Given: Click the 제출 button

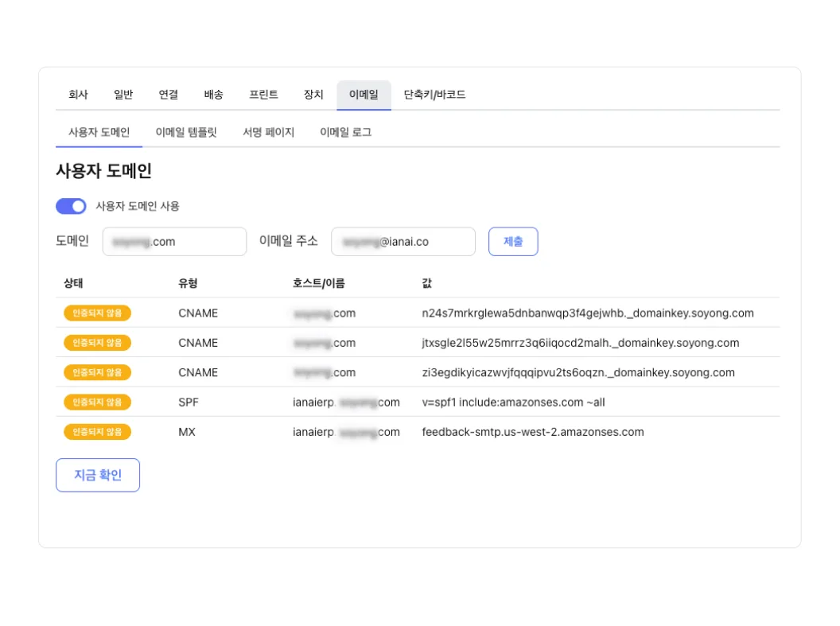Looking at the screenshot, I should pos(513,241).
